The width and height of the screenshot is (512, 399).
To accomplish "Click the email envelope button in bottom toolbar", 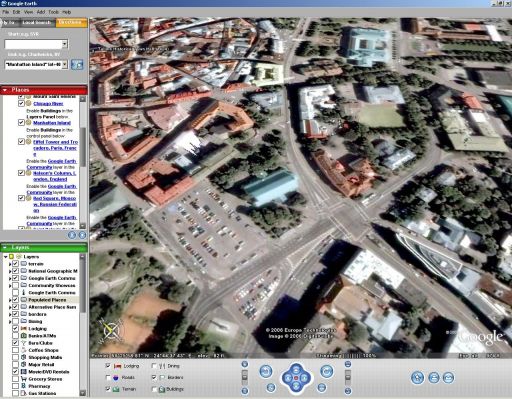I will 448,378.
